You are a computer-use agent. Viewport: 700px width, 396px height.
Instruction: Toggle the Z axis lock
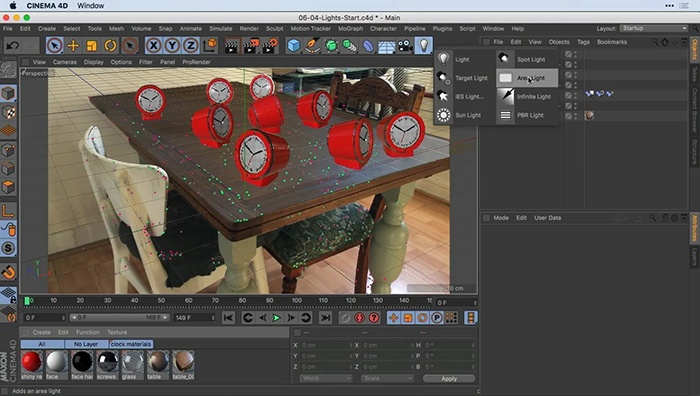pos(191,46)
